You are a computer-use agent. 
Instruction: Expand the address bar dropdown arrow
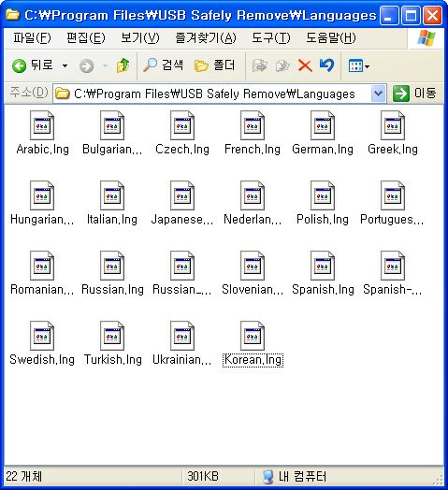pyautogui.click(x=378, y=94)
